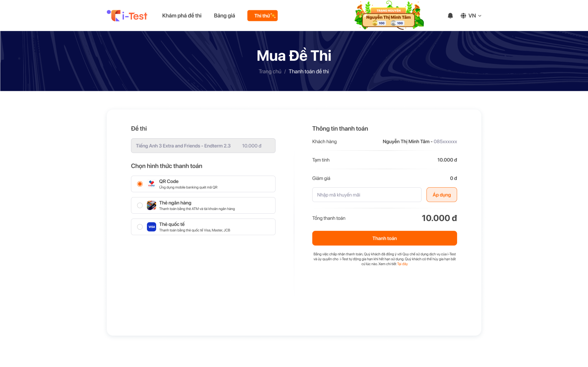Select QR Code payment radio button
This screenshot has width=588, height=367.
(x=140, y=184)
